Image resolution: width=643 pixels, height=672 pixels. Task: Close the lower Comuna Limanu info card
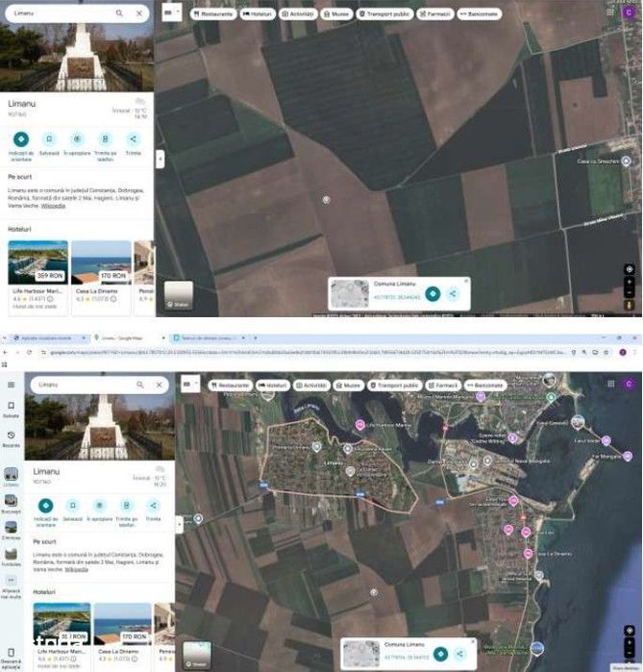click(x=473, y=641)
